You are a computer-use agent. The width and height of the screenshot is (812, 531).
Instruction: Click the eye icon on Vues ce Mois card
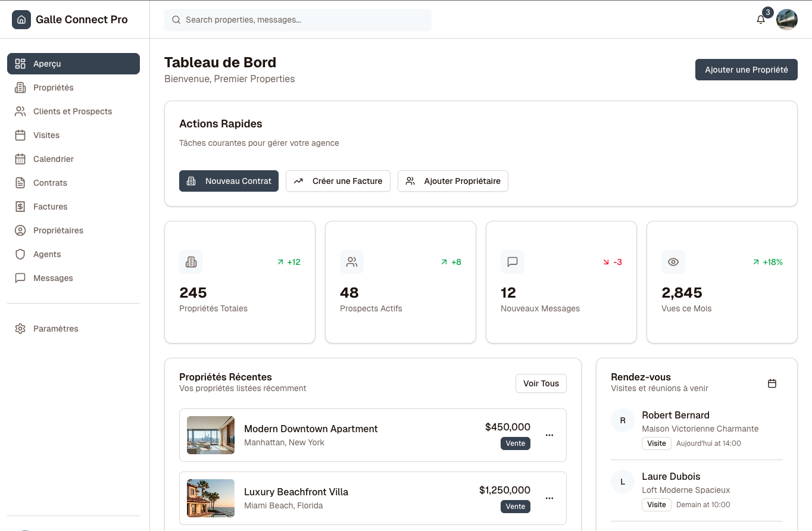point(673,262)
